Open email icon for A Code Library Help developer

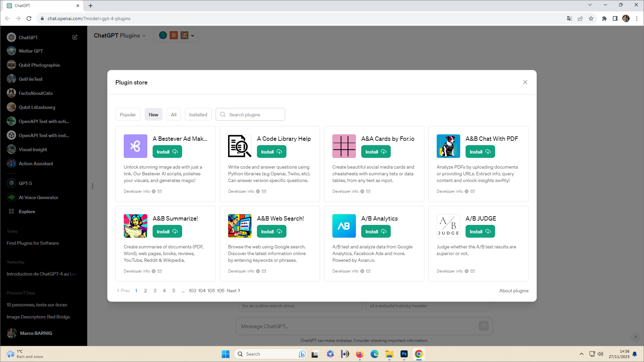coord(264,191)
